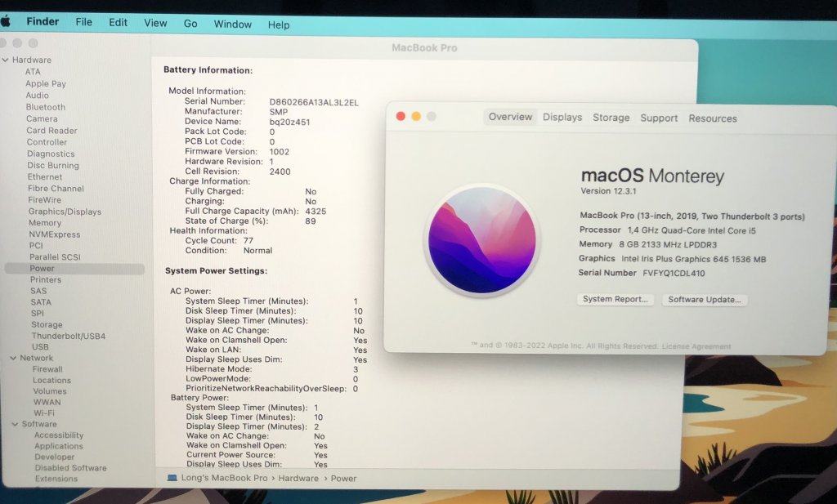837x504 pixels.
Task: Select Applications under Software
Action: (x=59, y=446)
